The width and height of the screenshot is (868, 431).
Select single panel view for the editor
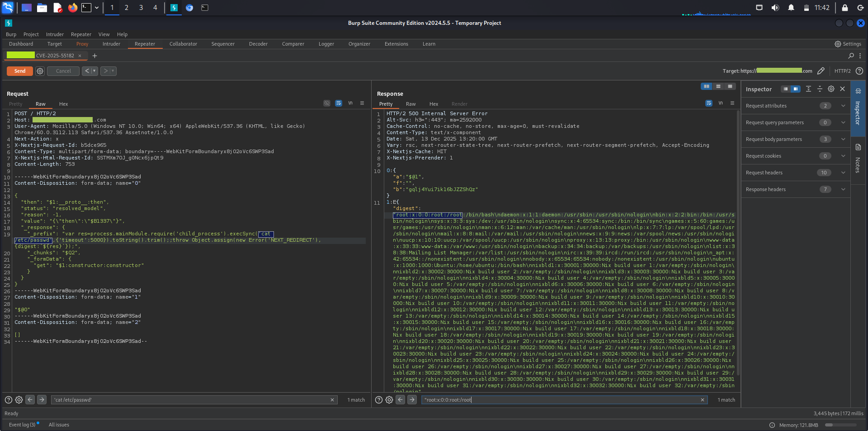point(731,86)
